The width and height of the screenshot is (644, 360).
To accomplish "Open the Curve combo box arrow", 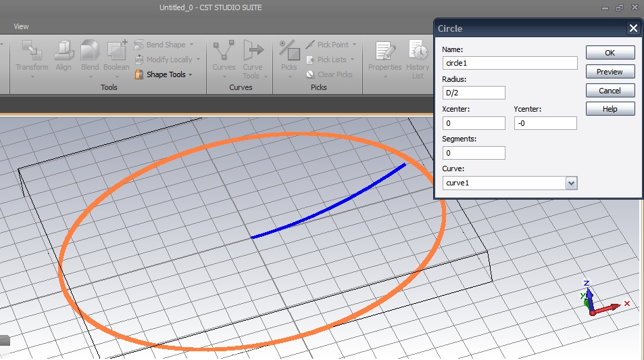I will (x=571, y=183).
